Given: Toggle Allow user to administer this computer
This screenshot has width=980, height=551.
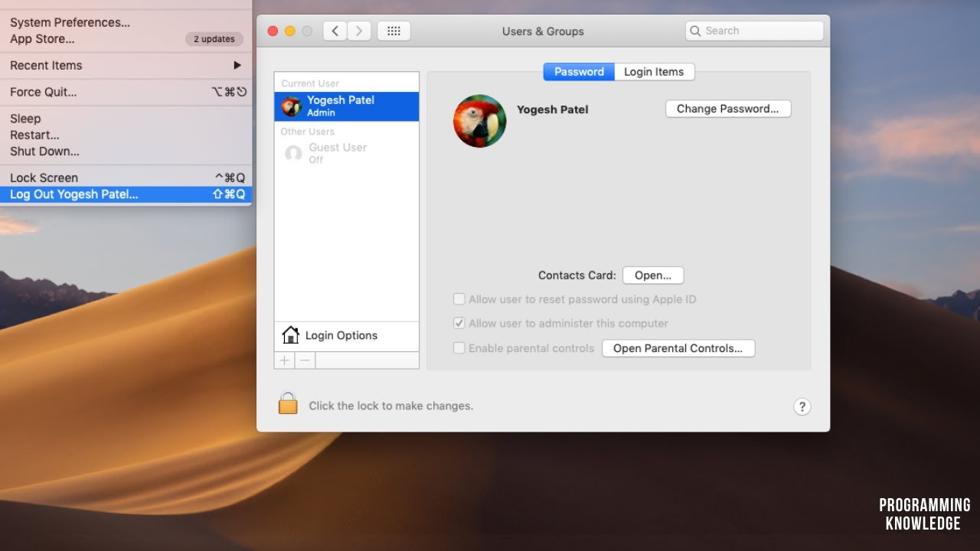Looking at the screenshot, I should pos(459,323).
